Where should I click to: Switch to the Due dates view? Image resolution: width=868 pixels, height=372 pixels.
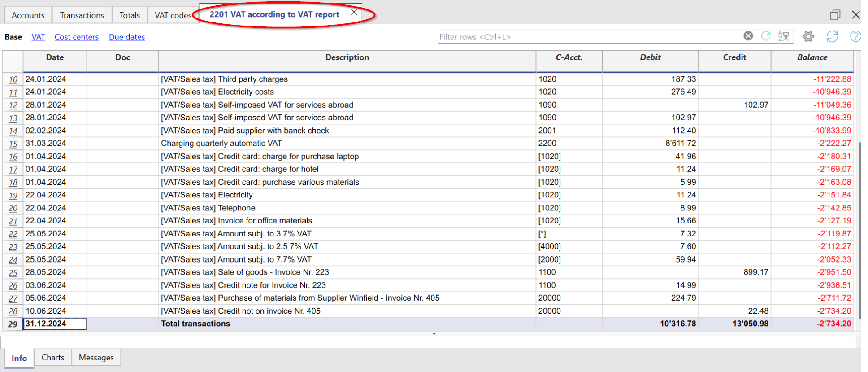point(127,37)
